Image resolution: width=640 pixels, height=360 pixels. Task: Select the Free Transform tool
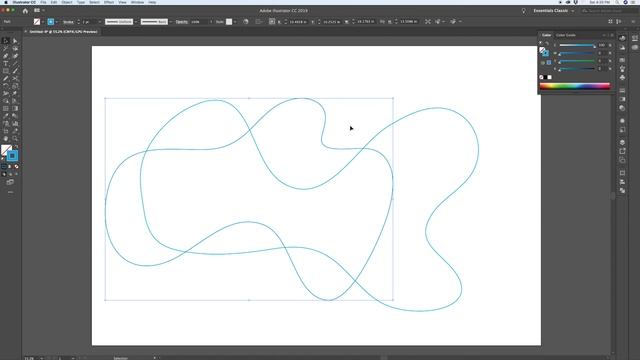coord(15,93)
